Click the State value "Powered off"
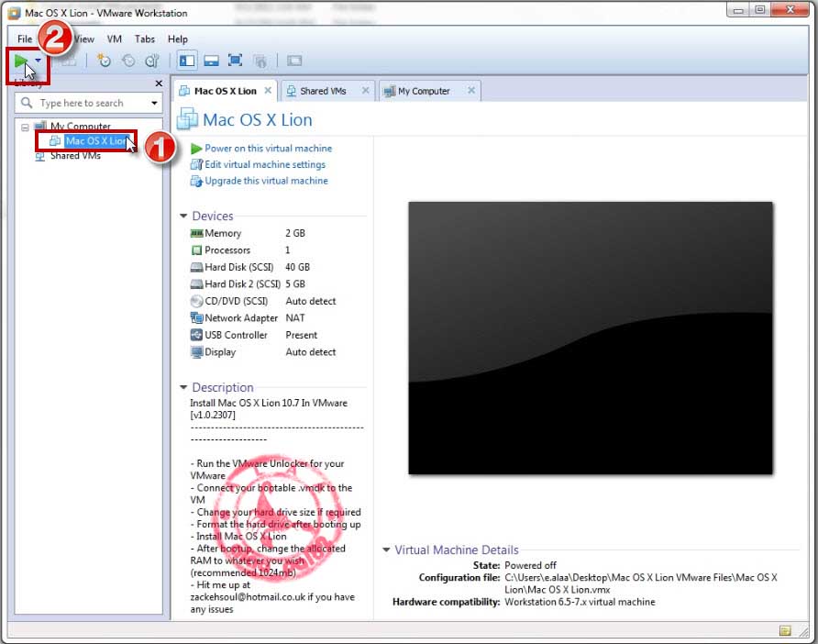818x644 pixels. point(531,565)
